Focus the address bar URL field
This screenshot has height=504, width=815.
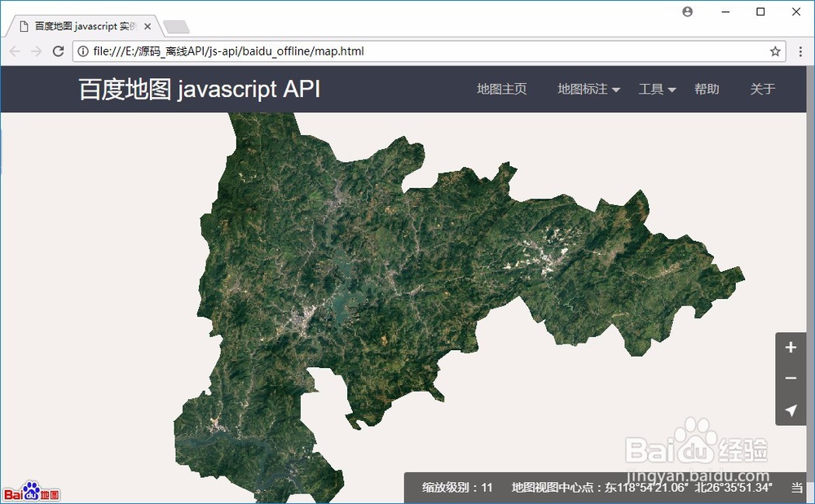click(x=429, y=50)
